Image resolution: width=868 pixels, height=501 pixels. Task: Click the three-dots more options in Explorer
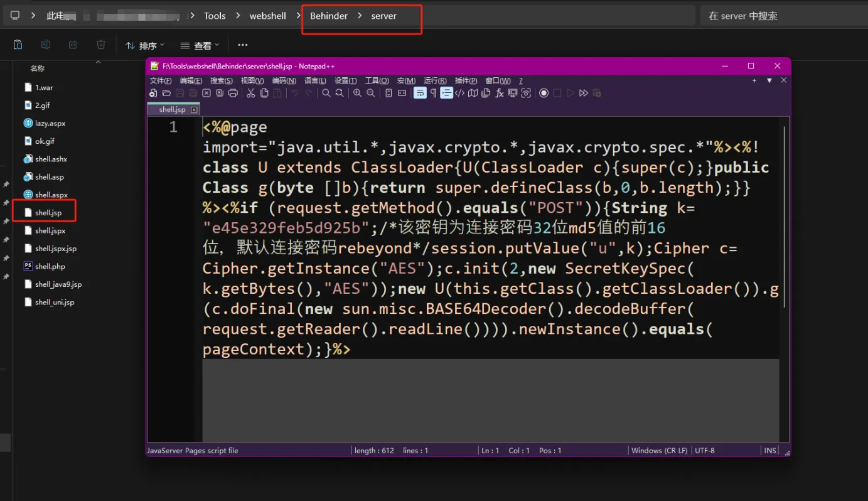click(x=243, y=45)
